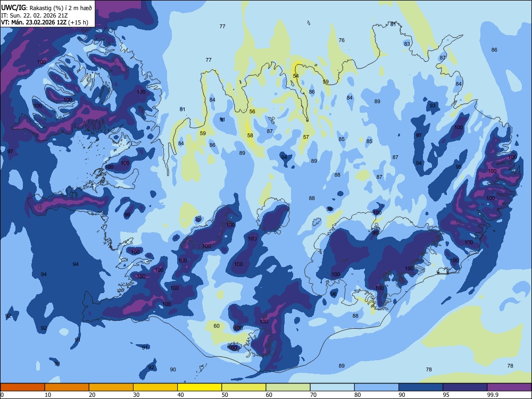Click the humidity value 76 on the map
This screenshot has width=532, height=399.
pyautogui.click(x=342, y=40)
